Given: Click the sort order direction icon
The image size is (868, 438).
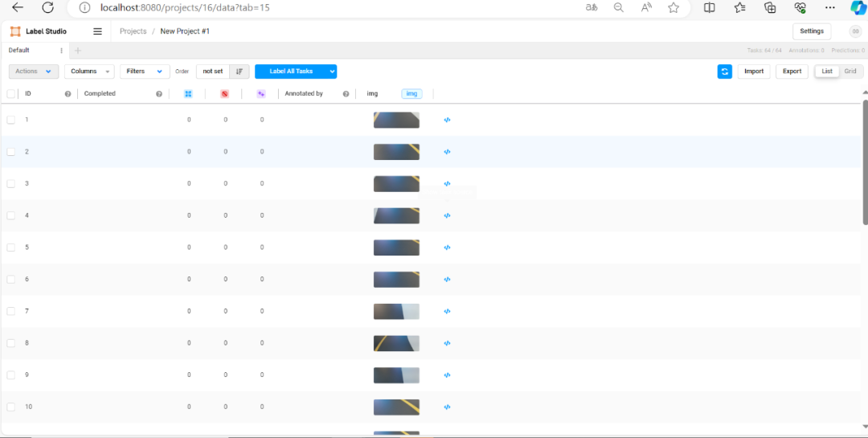Looking at the screenshot, I should pyautogui.click(x=240, y=72).
